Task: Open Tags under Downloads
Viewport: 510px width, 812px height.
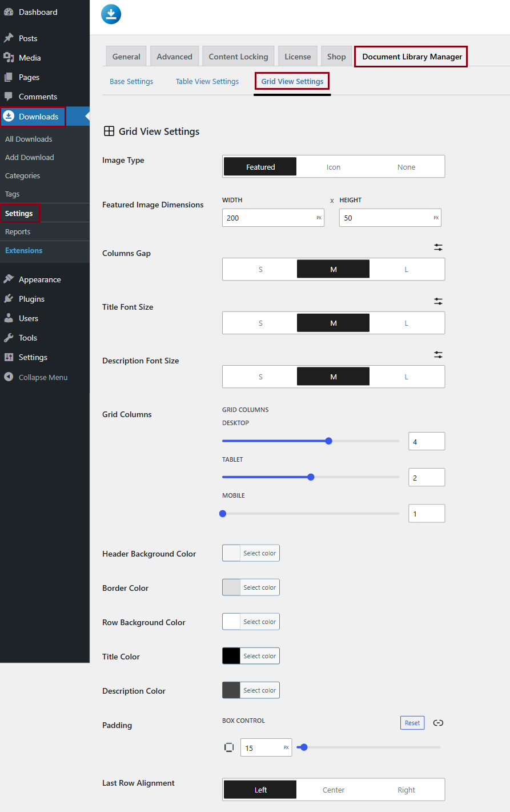Action: tap(13, 194)
